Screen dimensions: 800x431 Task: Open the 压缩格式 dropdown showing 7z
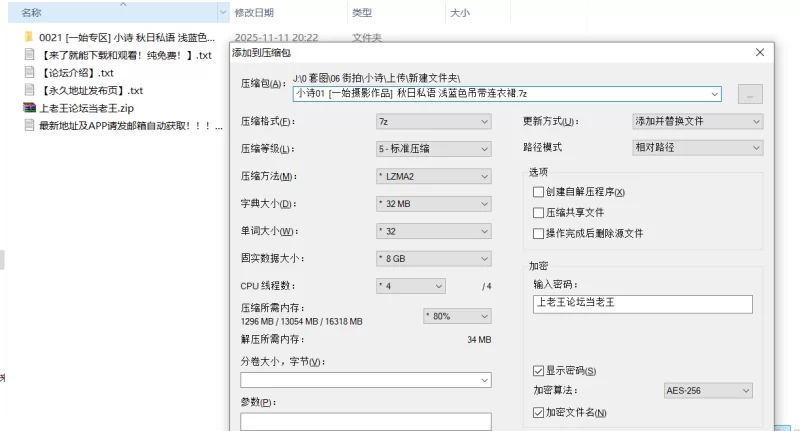point(433,122)
